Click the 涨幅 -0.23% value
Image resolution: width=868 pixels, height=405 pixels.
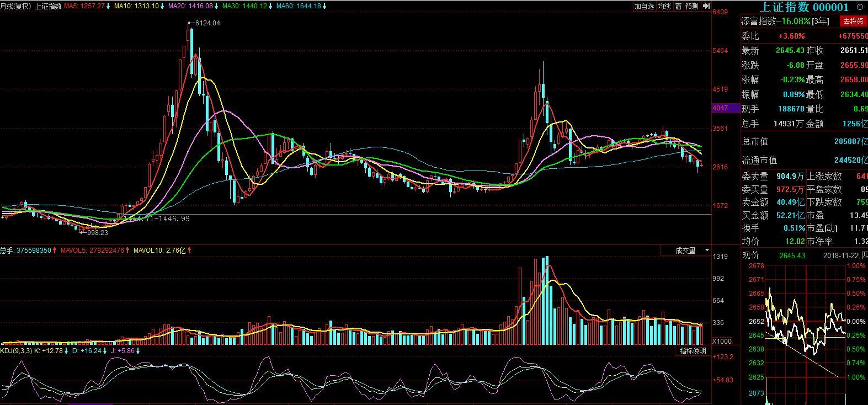[792, 79]
